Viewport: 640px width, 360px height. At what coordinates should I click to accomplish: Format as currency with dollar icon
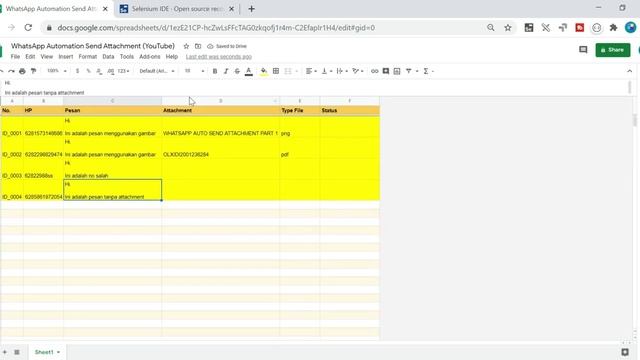click(x=77, y=71)
